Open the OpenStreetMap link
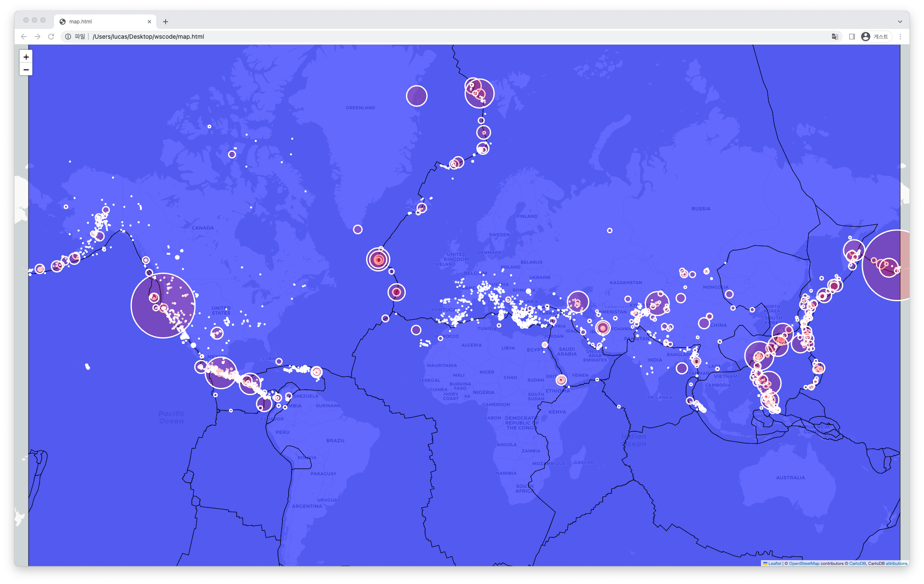 (x=804, y=563)
